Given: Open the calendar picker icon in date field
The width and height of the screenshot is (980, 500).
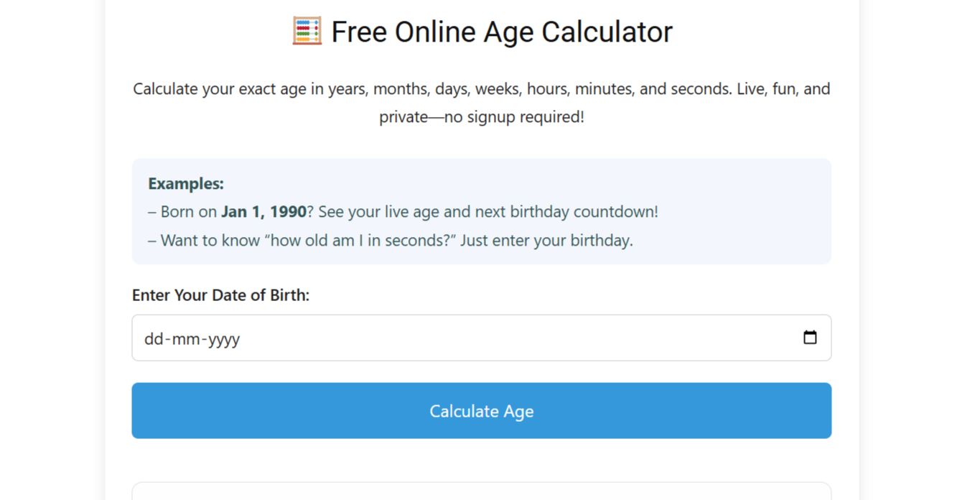Looking at the screenshot, I should [810, 338].
